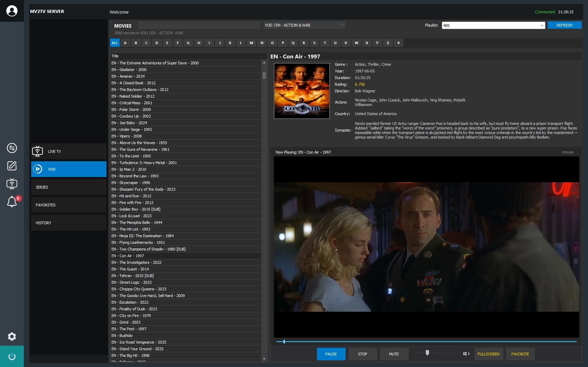This screenshot has width=588, height=367.
Task: Open the edit pencil sidebar icon
Action: coord(12,166)
